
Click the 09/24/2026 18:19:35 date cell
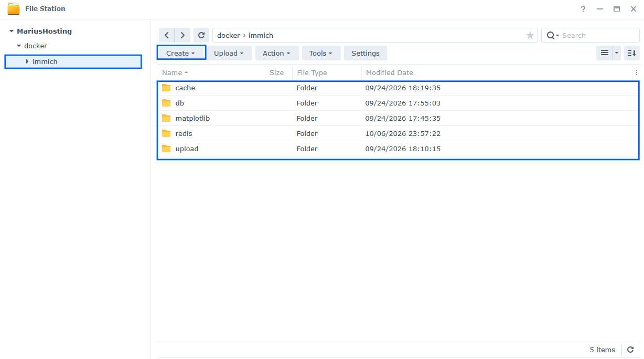pyautogui.click(x=403, y=88)
